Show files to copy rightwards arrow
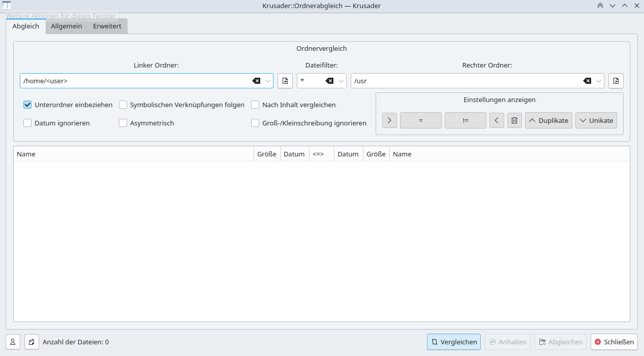This screenshot has width=644, height=356. [x=389, y=120]
